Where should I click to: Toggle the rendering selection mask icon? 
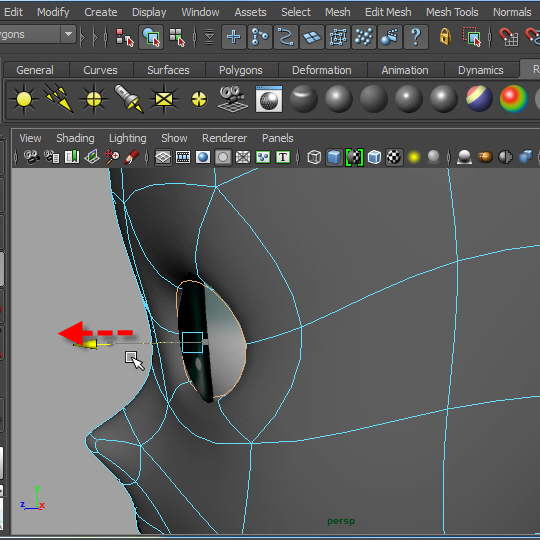point(390,37)
